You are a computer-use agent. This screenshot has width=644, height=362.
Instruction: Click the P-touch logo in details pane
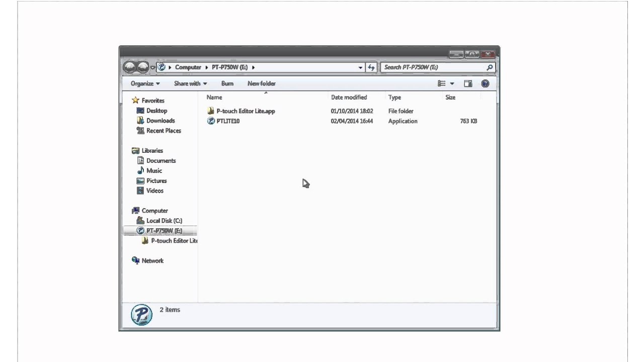[x=141, y=315]
